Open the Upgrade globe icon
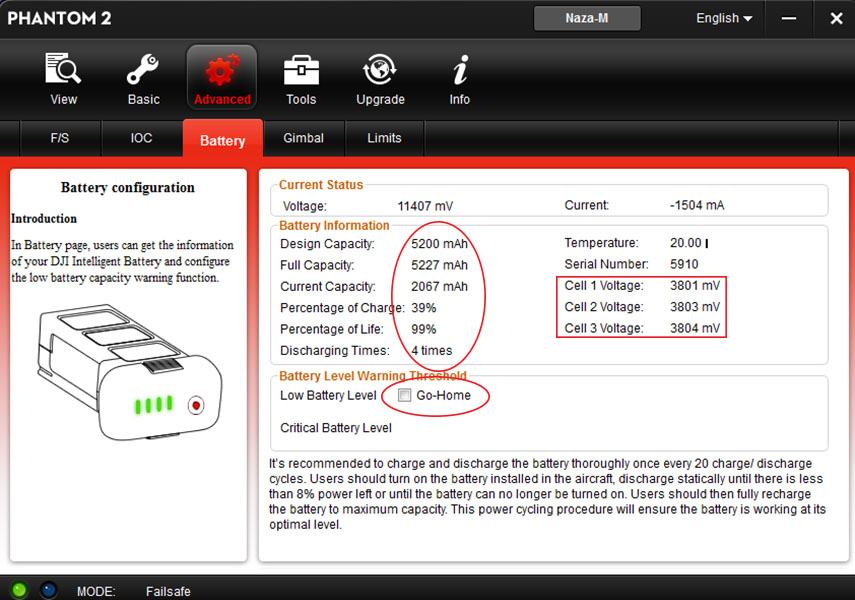The width and height of the screenshot is (855, 600). click(380, 69)
